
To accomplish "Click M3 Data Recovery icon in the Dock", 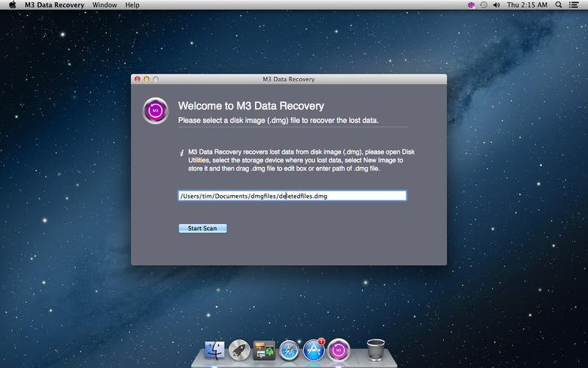I will (339, 350).
